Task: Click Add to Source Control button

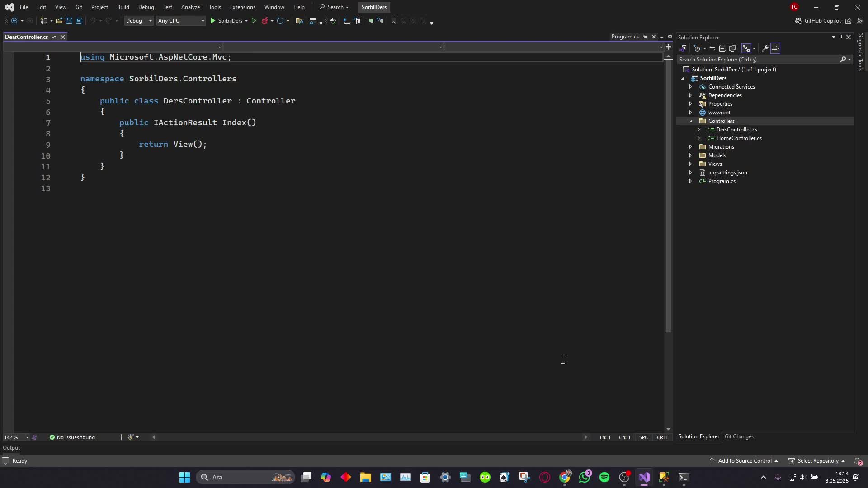Action: (744, 461)
